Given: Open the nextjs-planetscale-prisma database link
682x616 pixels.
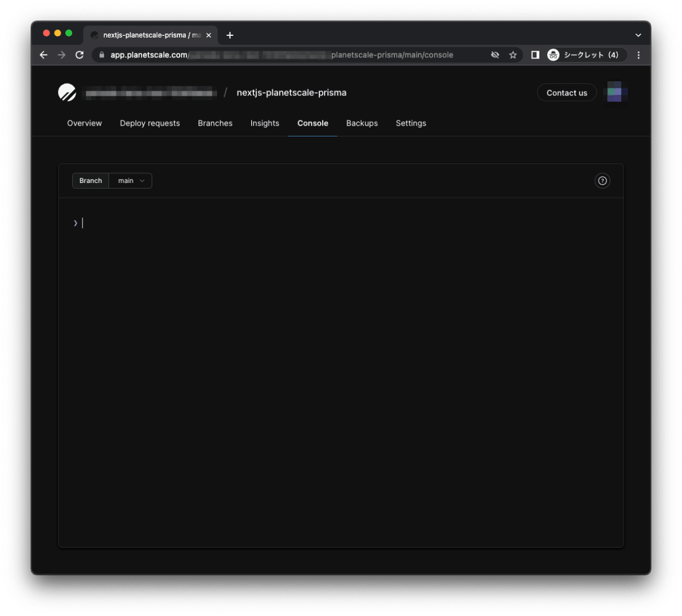Looking at the screenshot, I should coord(292,93).
